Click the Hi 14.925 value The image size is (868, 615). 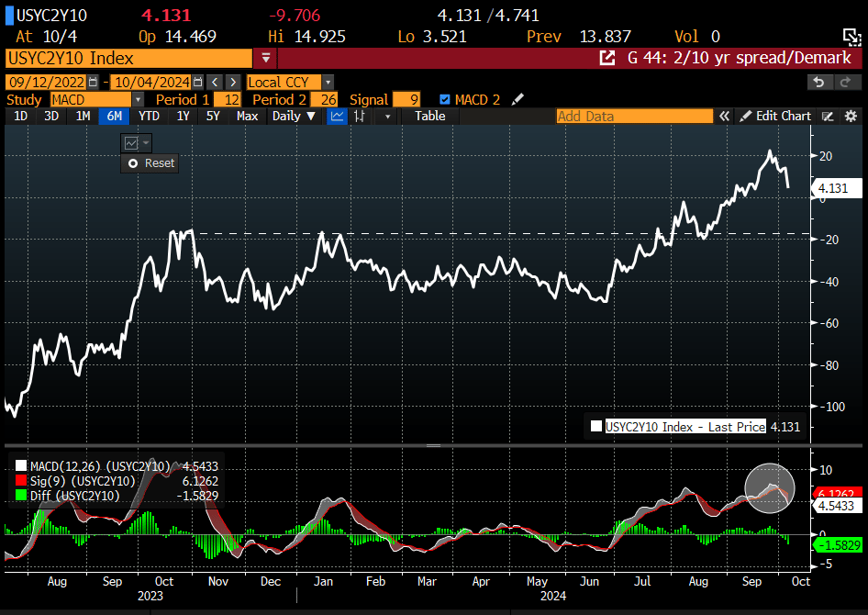320,37
